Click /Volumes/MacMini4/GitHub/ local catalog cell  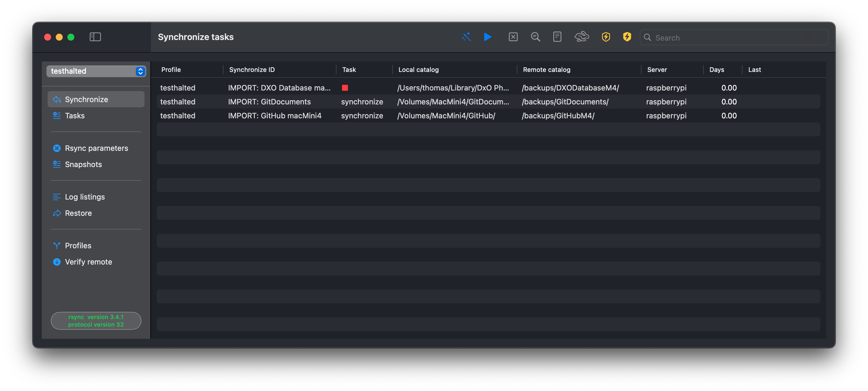[446, 116]
